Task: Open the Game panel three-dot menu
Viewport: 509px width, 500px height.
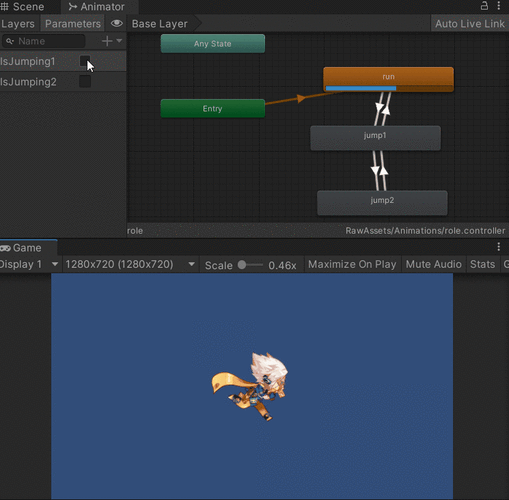Action: [499, 247]
